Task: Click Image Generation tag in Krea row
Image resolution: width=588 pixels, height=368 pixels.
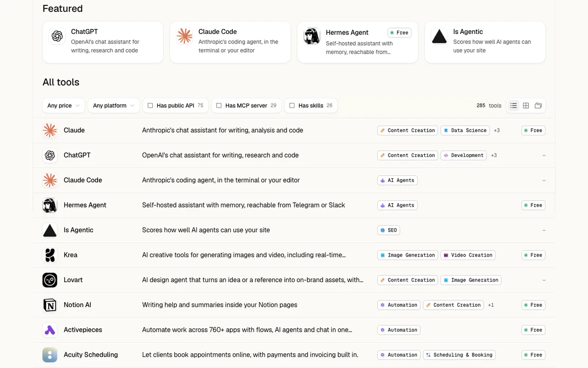Action: point(408,255)
